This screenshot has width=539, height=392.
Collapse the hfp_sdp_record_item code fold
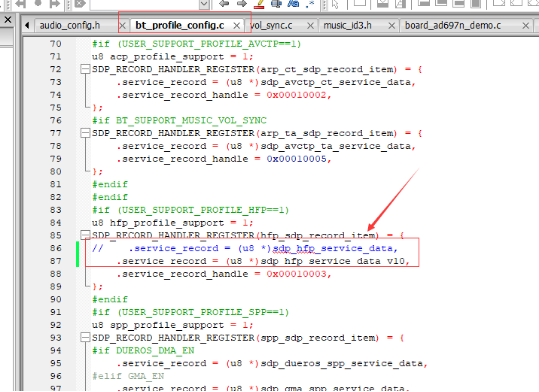click(85, 235)
